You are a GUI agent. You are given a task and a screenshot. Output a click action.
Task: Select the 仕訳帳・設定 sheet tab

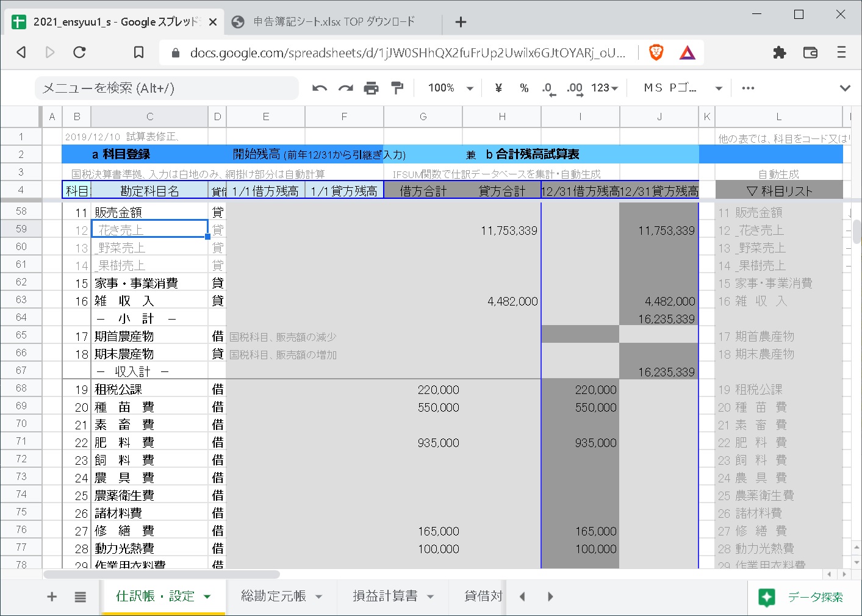155,596
